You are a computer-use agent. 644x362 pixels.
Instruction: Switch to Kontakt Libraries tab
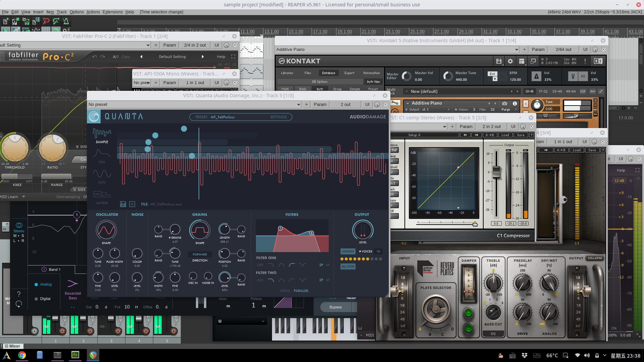(287, 73)
